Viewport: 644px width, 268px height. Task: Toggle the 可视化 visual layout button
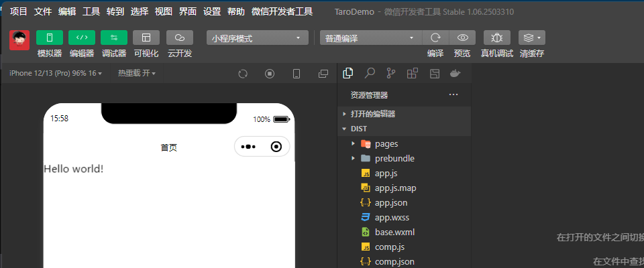coord(146,38)
